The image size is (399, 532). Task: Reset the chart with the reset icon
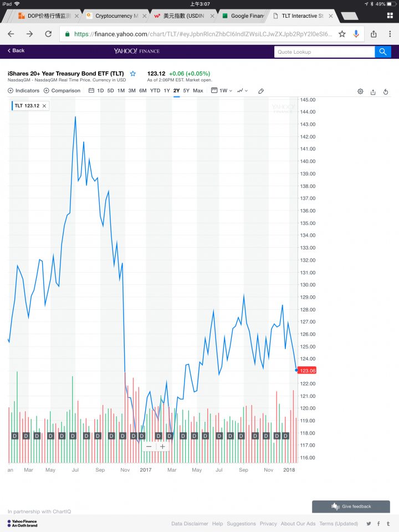[x=386, y=91]
